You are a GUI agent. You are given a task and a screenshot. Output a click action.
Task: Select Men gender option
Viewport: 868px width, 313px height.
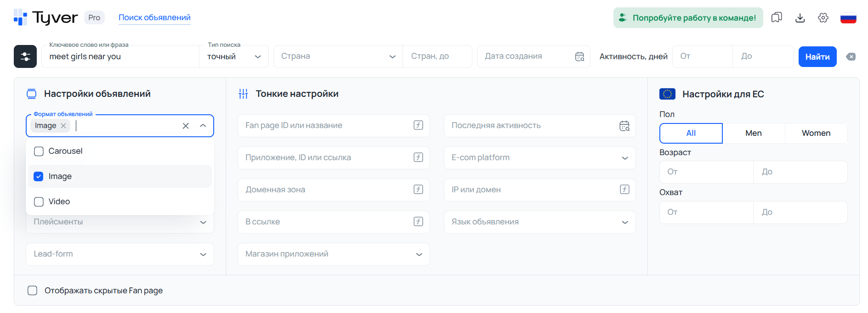[x=754, y=133]
